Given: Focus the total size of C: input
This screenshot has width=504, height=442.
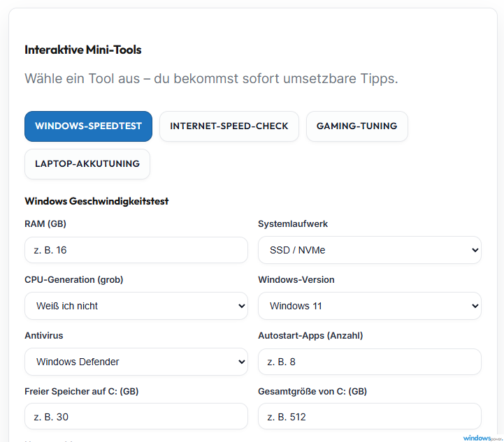Looking at the screenshot, I should coord(369,417).
